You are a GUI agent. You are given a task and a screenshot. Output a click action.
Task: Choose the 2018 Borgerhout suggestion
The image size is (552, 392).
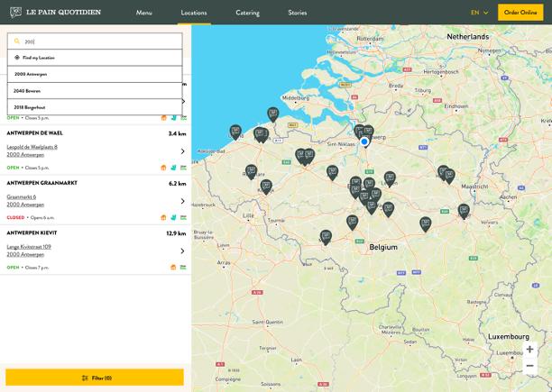95,107
